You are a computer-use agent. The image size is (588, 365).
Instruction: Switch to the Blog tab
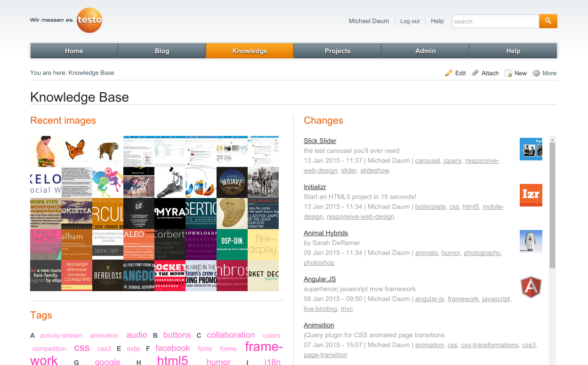point(161,51)
